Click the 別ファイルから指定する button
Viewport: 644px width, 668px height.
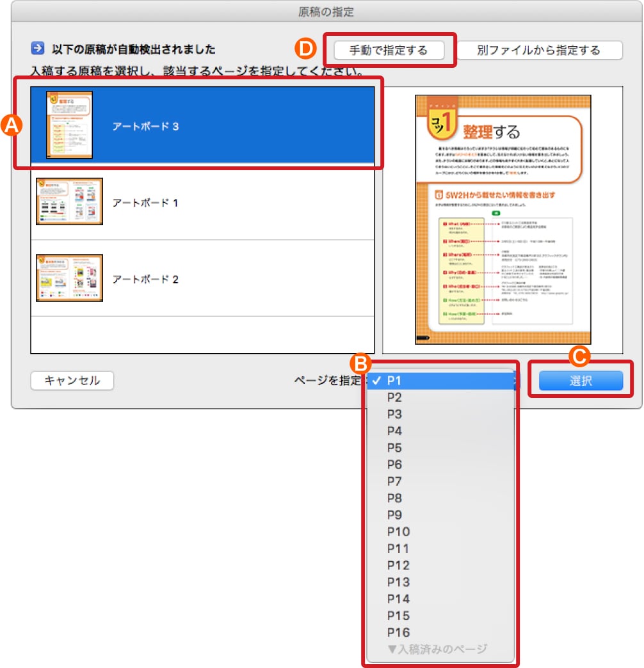coord(538,50)
